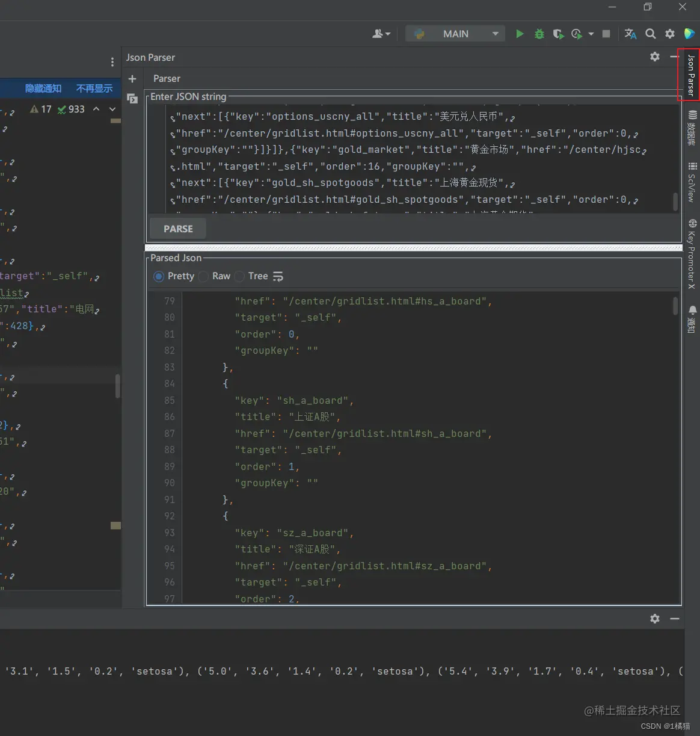This screenshot has height=736, width=700.
Task: Click the colorful plugin logo icon at the top right
Action: [690, 34]
